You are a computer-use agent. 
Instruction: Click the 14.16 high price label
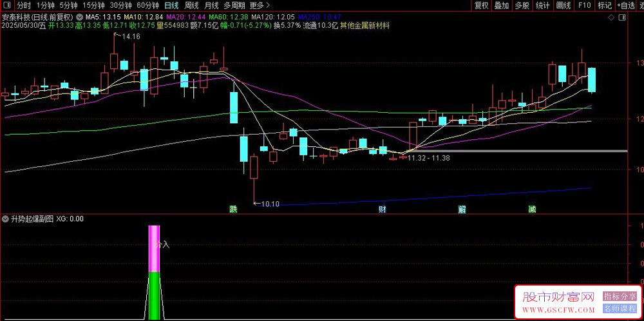pos(131,37)
